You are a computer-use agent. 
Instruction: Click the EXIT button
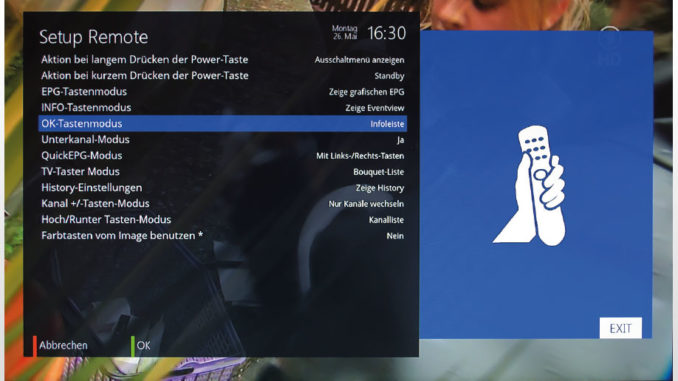pyautogui.click(x=620, y=328)
